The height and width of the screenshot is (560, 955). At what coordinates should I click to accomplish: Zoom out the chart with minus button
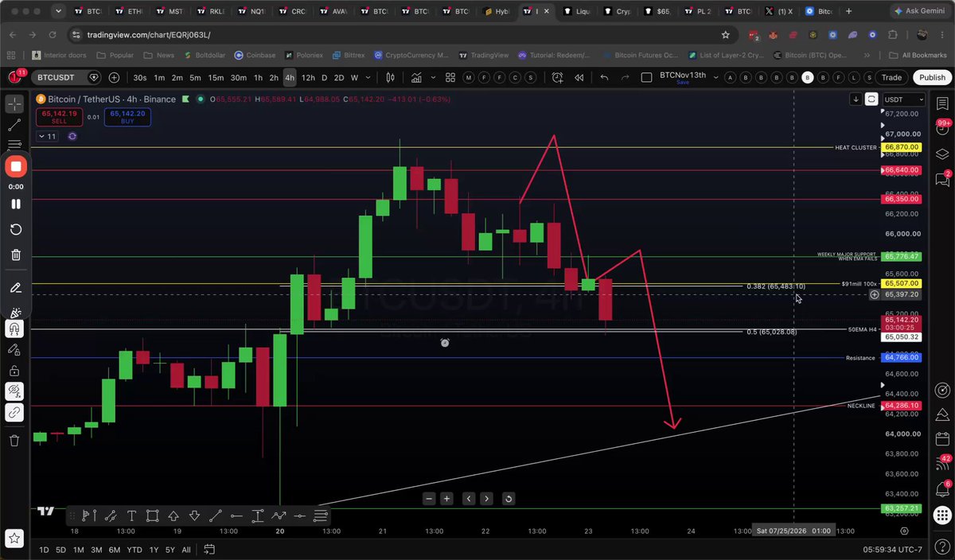click(x=430, y=499)
